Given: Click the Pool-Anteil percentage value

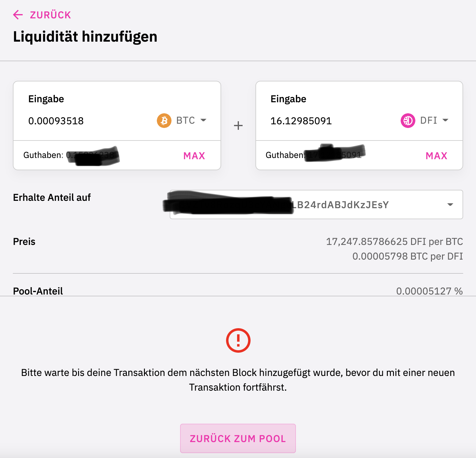Looking at the screenshot, I should click(429, 291).
